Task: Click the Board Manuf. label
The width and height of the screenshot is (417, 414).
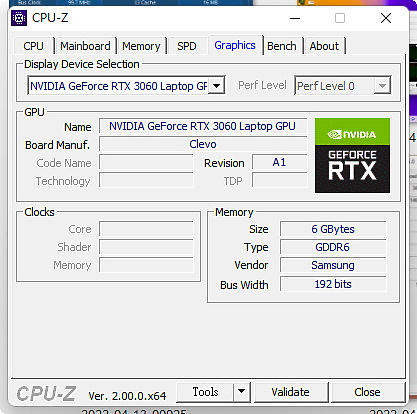Action: pyautogui.click(x=57, y=145)
